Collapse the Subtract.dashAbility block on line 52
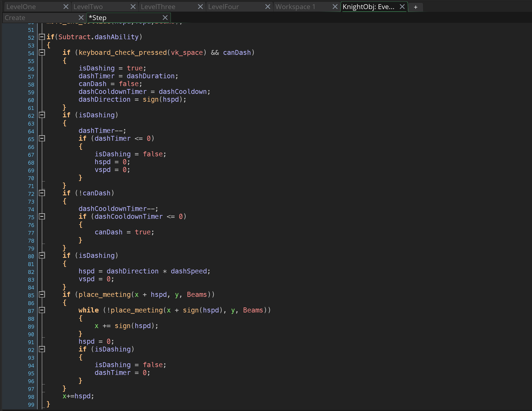 tap(42, 37)
